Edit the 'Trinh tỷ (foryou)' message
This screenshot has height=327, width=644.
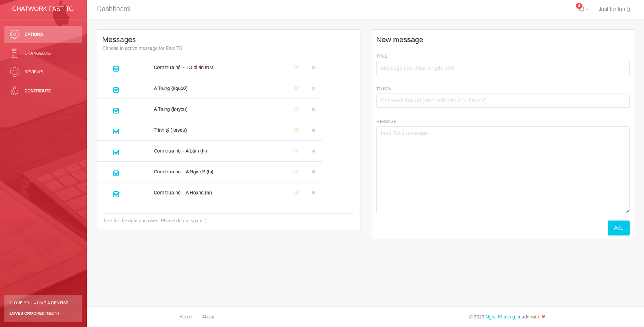[x=297, y=130]
